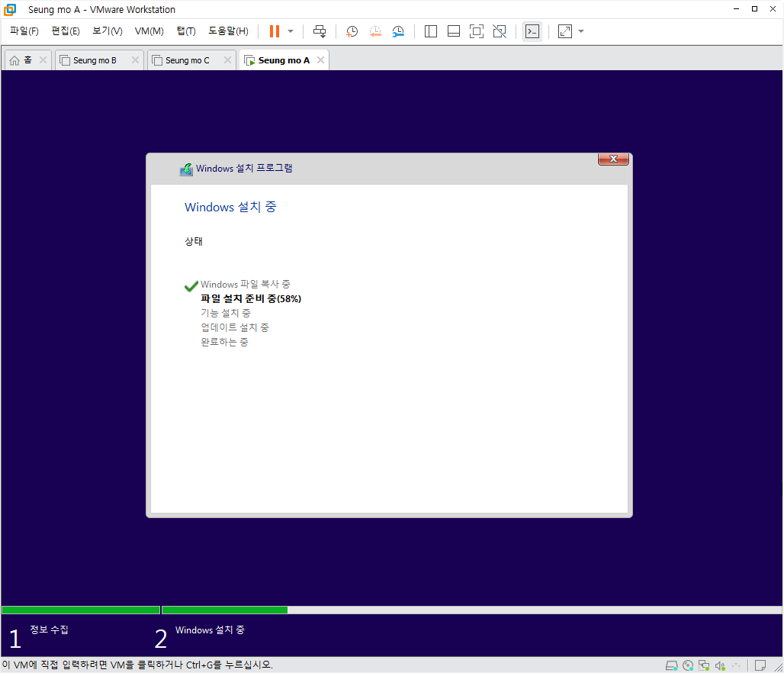Take a snapshot of this virtual machine
784x673 pixels.
tap(352, 31)
